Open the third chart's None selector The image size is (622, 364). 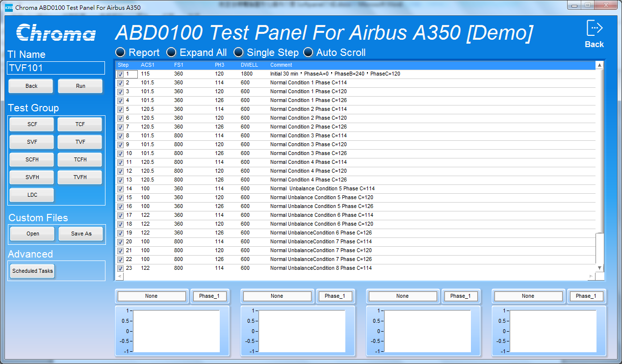[403, 296]
